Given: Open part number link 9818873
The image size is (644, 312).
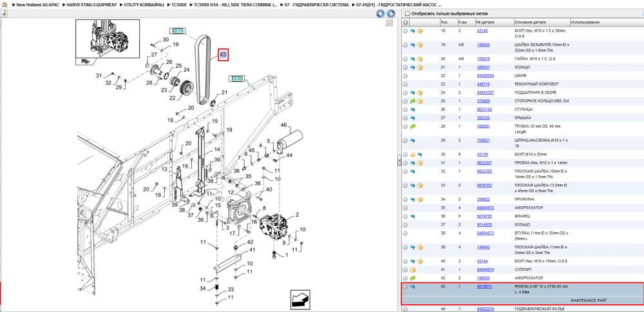Looking at the screenshot, I should [484, 286].
